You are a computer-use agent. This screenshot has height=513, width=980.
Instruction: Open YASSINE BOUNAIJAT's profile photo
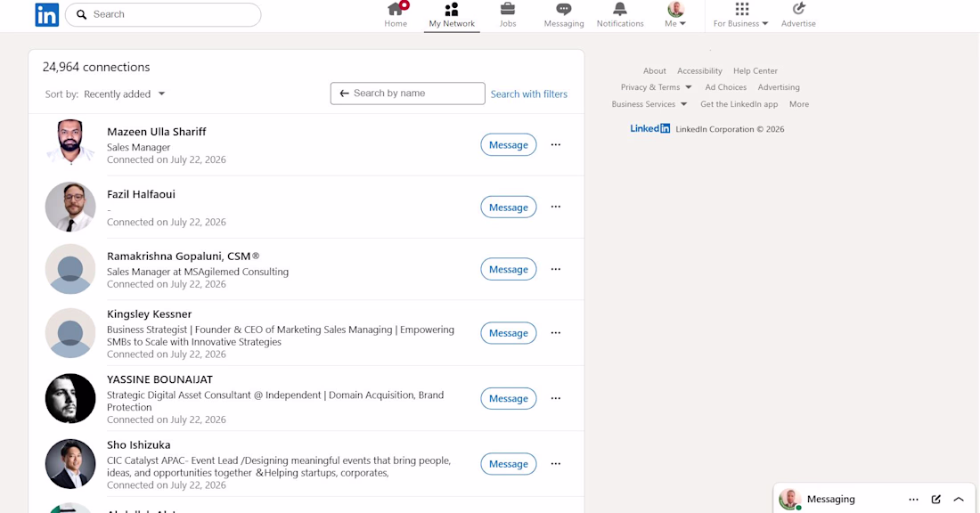[x=70, y=399]
